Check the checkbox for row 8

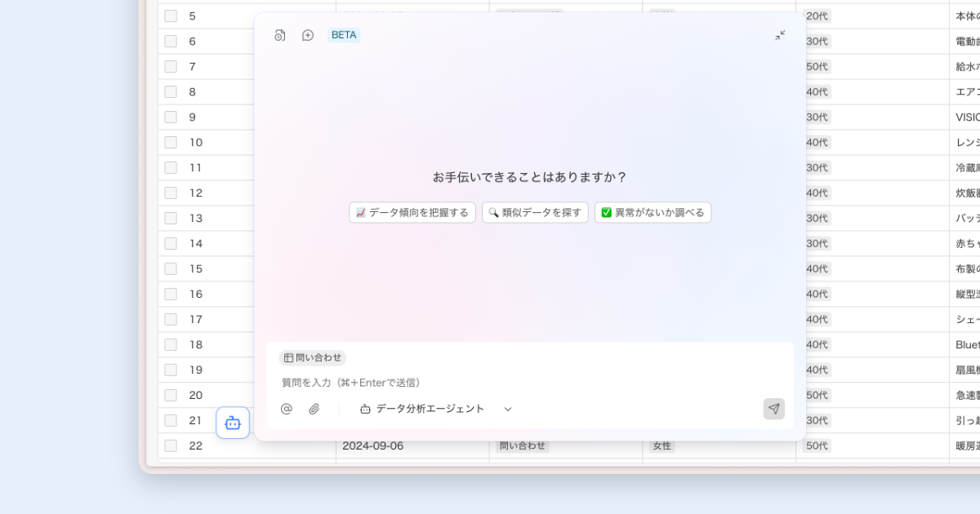(x=171, y=91)
